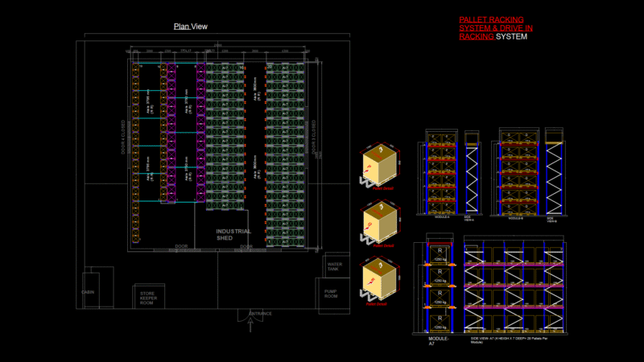Select the "ENTRANCE" text label

(261, 314)
